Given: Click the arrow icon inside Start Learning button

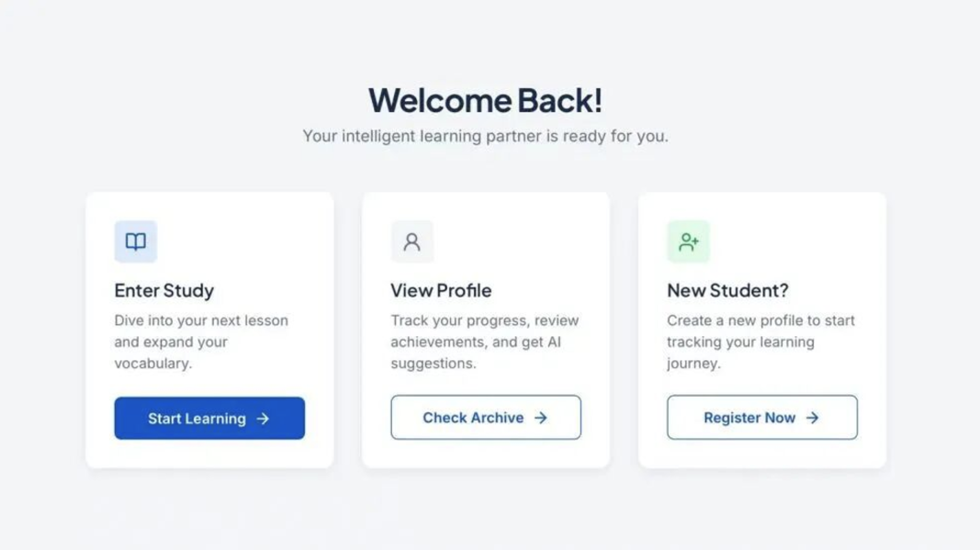Looking at the screenshot, I should [263, 418].
